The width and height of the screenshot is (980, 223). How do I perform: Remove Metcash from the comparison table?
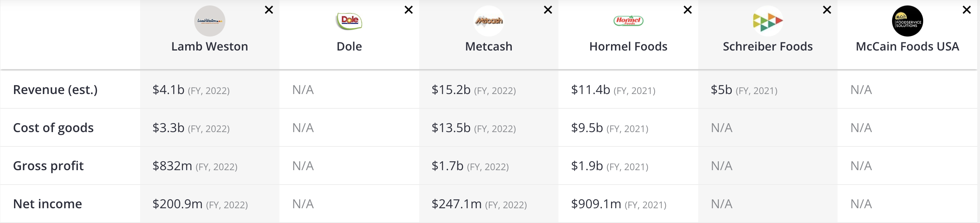tap(548, 10)
